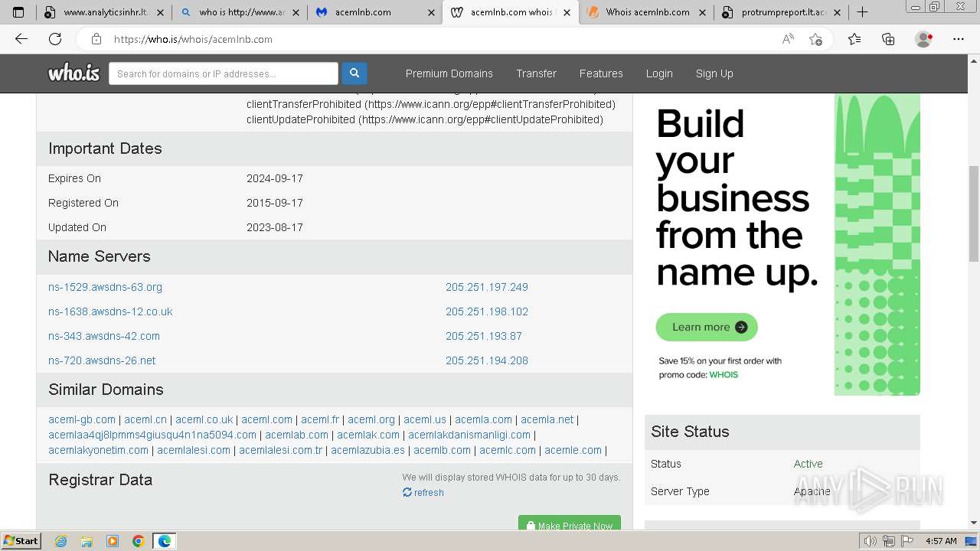The height and width of the screenshot is (551, 980).
Task: Open Edge Settings and more menu
Action: coord(959,39)
